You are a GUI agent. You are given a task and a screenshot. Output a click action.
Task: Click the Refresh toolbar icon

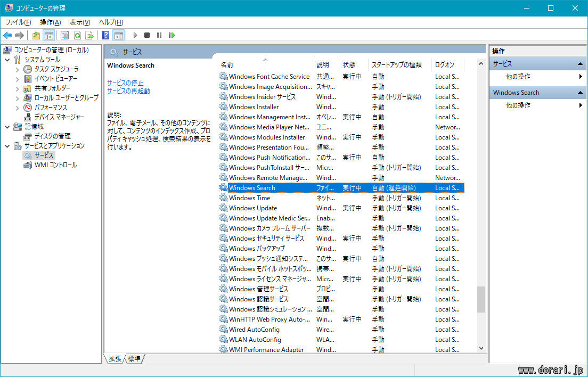77,35
